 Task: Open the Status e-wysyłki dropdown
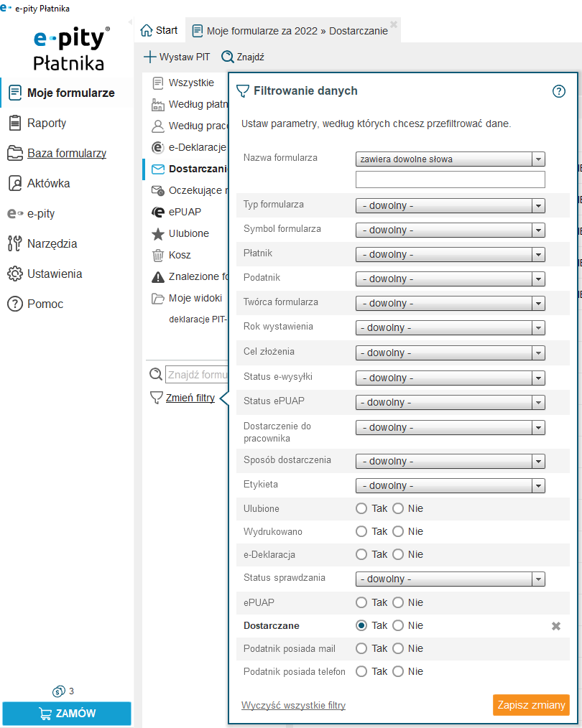coord(450,378)
